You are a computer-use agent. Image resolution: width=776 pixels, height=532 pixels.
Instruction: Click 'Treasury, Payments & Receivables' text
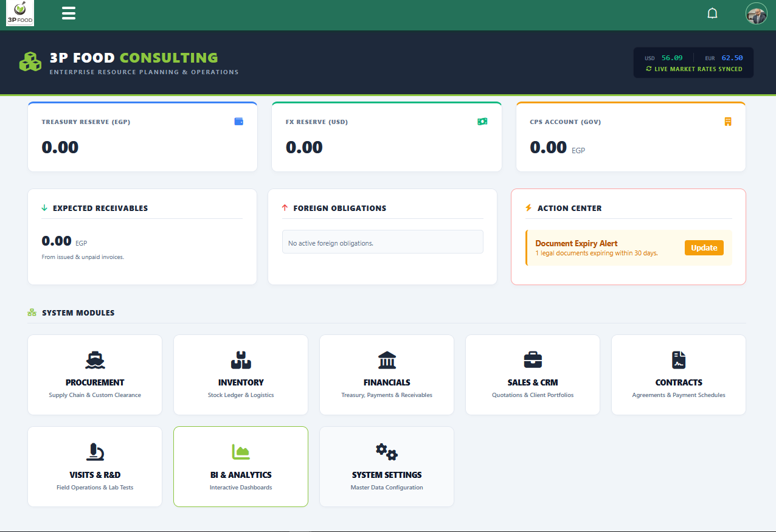(x=387, y=395)
